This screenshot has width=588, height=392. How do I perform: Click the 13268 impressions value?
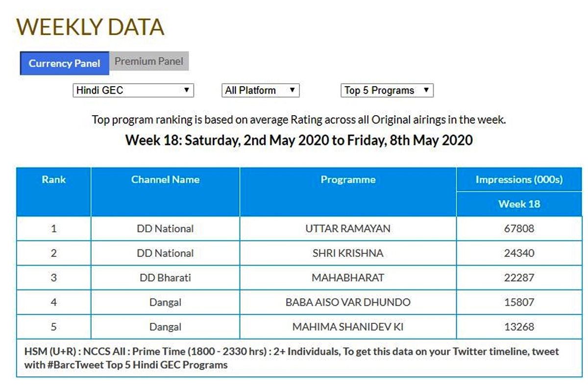(x=519, y=327)
